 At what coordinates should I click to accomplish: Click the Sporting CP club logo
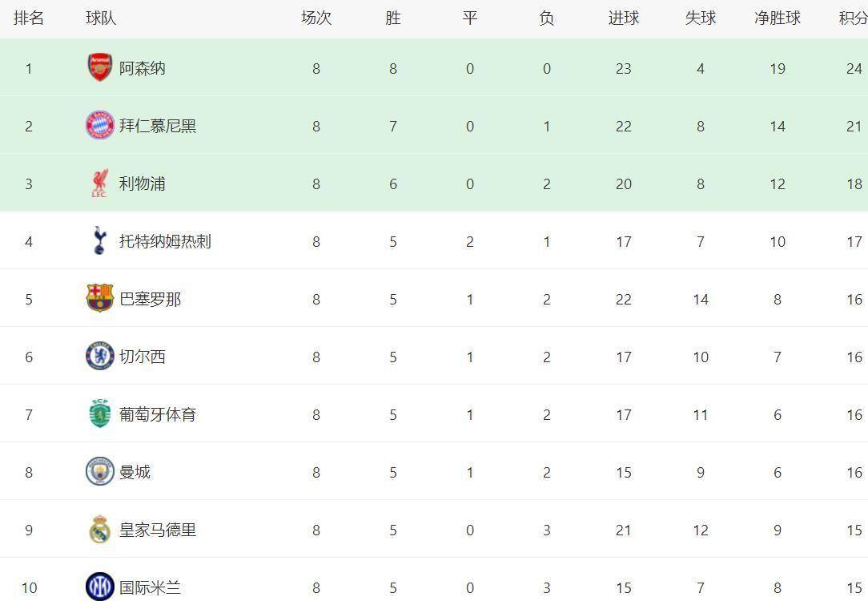point(99,414)
